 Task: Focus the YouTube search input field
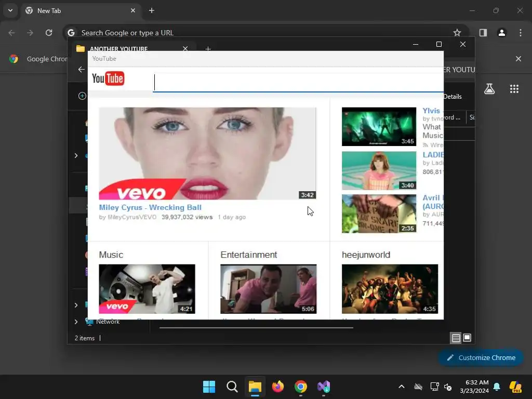pos(298,83)
